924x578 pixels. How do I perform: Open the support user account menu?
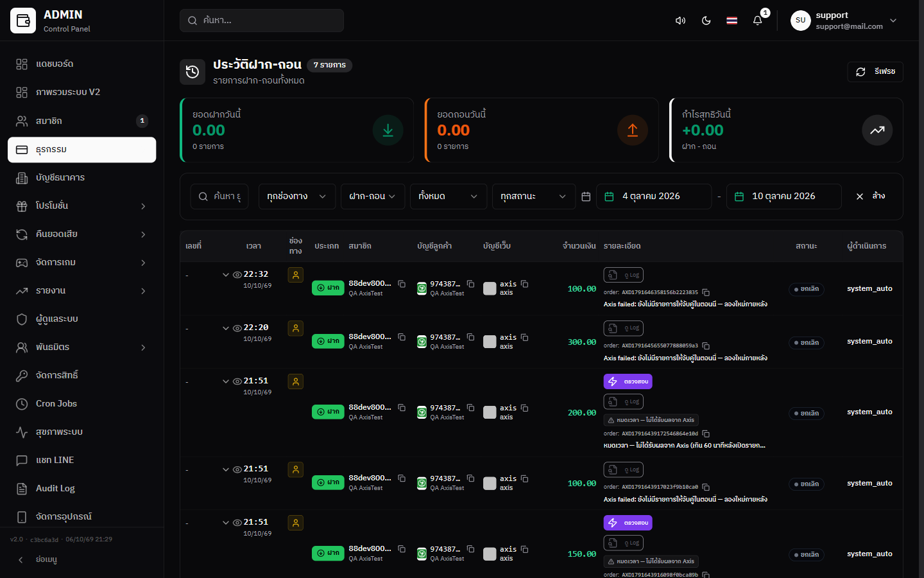tap(844, 21)
